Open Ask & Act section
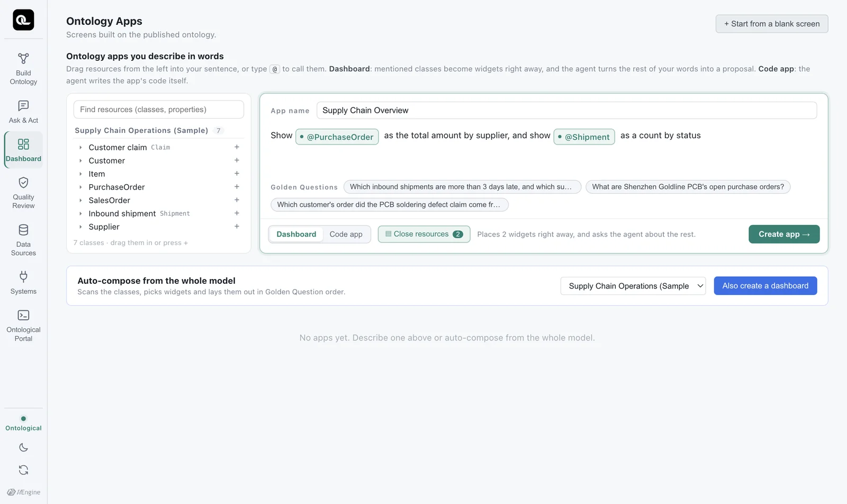Screen dimensions: 847x504 click(23, 112)
